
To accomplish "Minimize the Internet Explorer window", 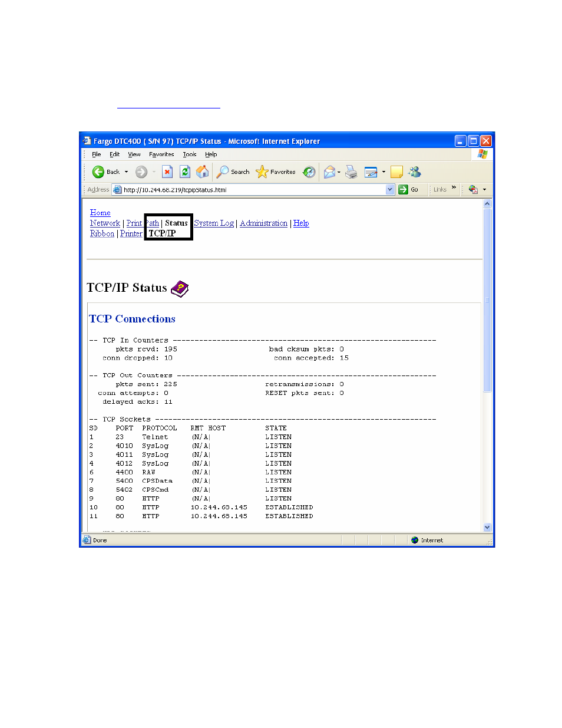I will (460, 141).
